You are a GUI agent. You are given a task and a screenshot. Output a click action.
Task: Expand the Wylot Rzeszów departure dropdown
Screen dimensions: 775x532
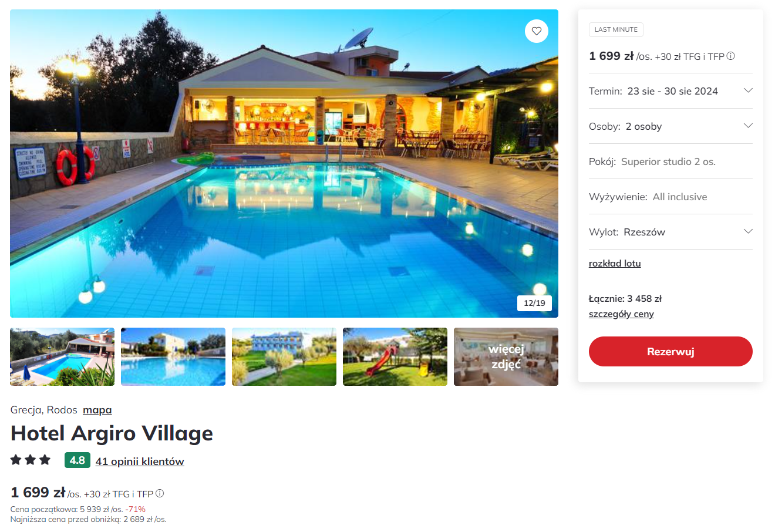pos(670,232)
